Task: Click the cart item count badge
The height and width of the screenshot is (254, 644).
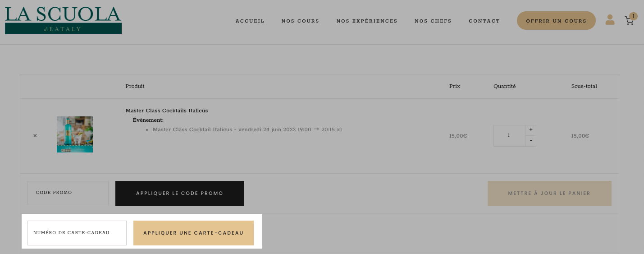Action: [x=633, y=16]
